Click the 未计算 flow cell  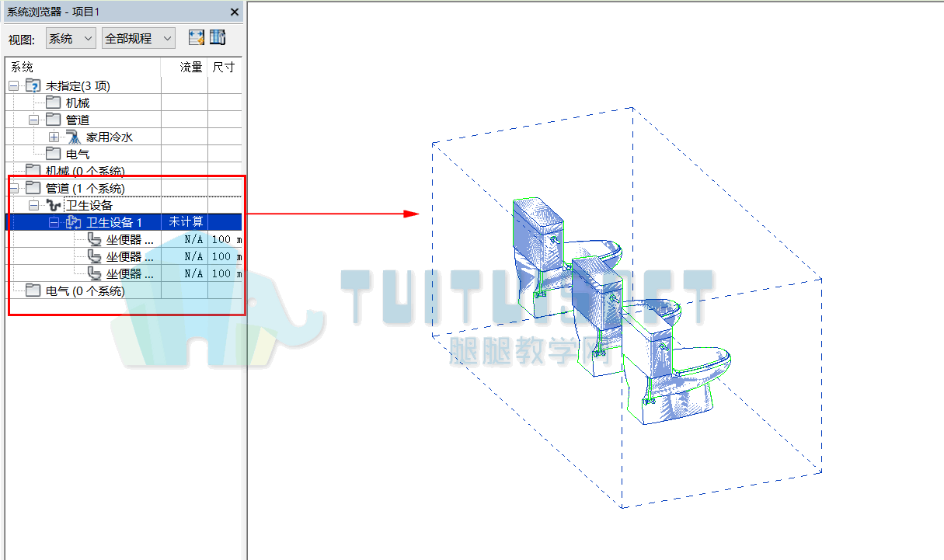pyautogui.click(x=185, y=222)
